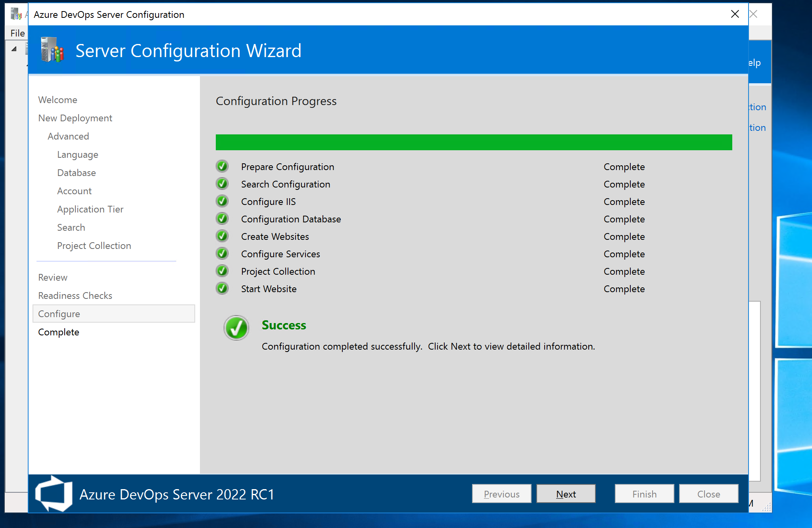This screenshot has width=812, height=528.
Task: Click the green check icon beside Configuration Database
Action: (x=222, y=218)
